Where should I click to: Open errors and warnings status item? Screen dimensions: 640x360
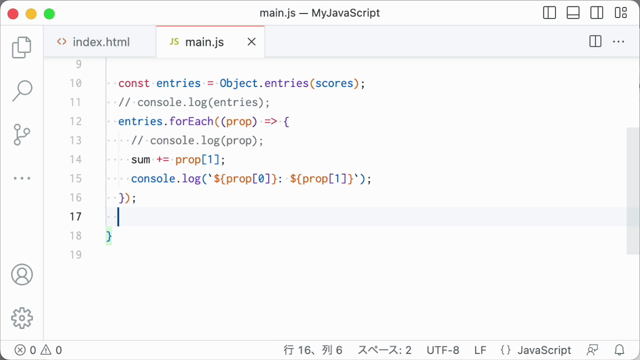38,350
